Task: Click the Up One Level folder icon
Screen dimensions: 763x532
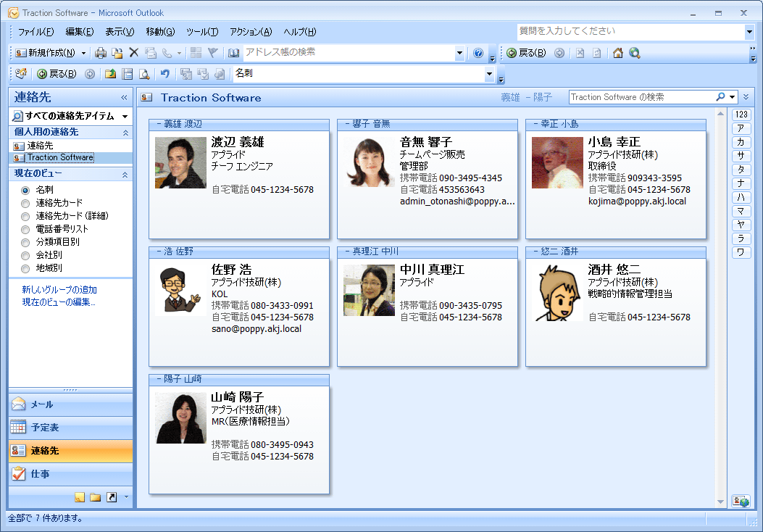Action: point(110,73)
